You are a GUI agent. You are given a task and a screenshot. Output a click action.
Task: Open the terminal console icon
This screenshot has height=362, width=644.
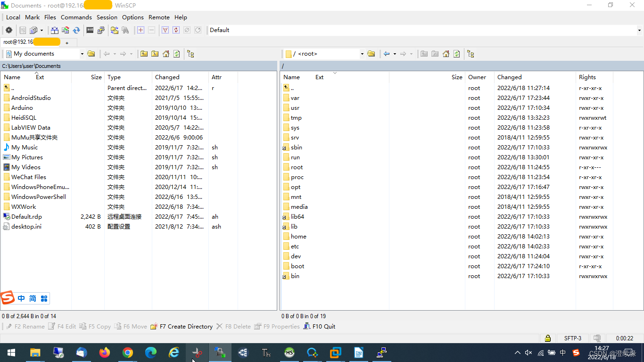click(x=90, y=30)
